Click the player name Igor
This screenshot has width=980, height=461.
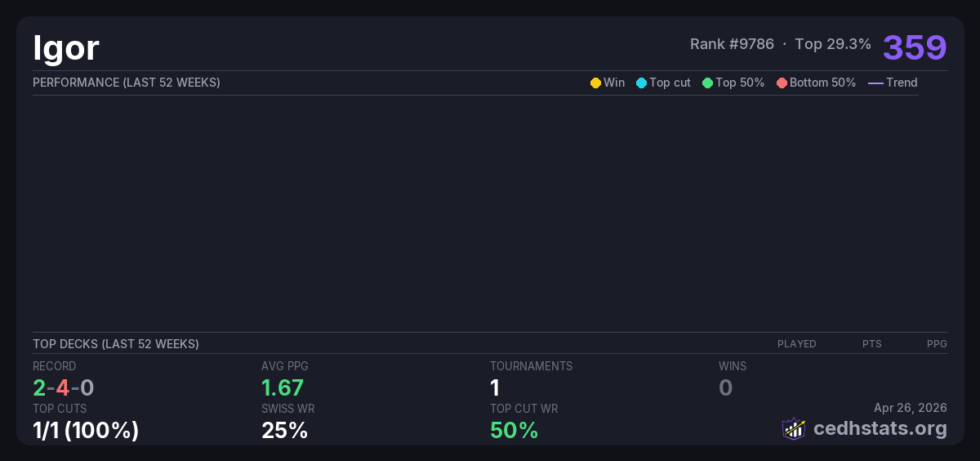[x=65, y=48]
